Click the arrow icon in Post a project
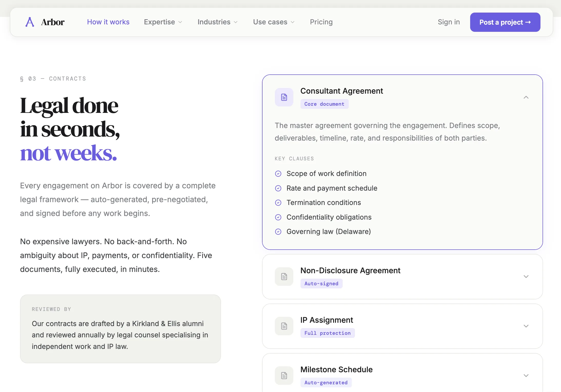This screenshot has height=392, width=561. tap(528, 22)
